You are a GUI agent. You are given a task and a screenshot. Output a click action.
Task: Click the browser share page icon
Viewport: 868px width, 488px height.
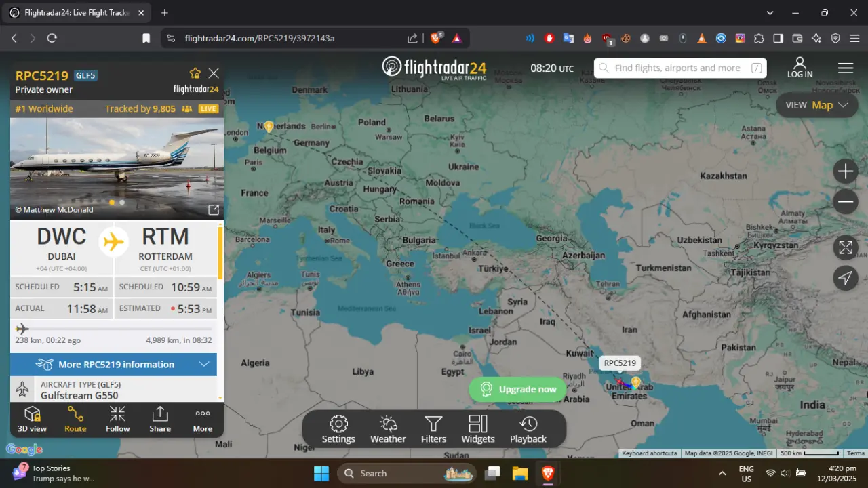pos(412,39)
